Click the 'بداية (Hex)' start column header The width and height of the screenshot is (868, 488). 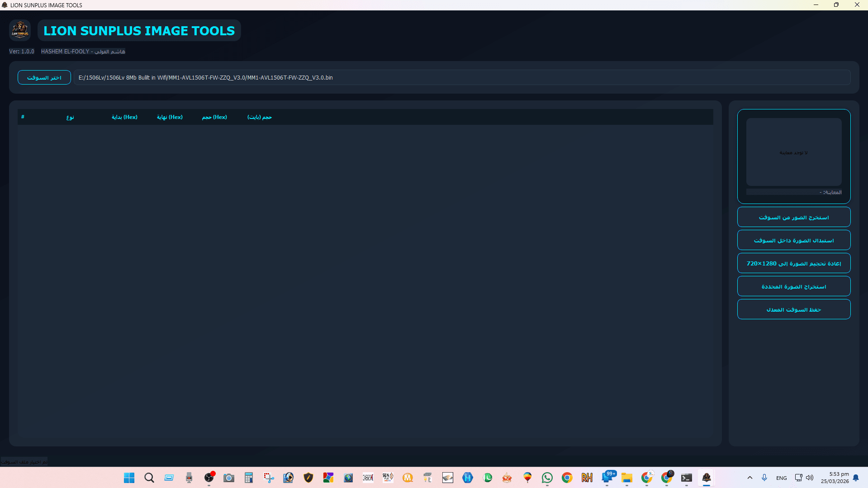pos(124,117)
